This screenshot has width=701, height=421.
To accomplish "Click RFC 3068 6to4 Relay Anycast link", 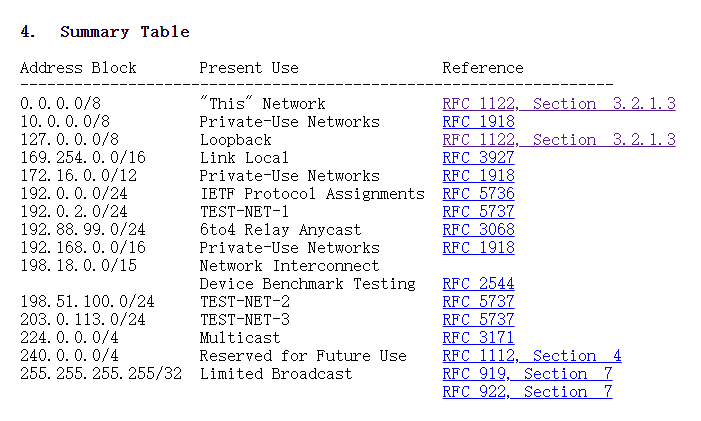I will (x=478, y=230).
